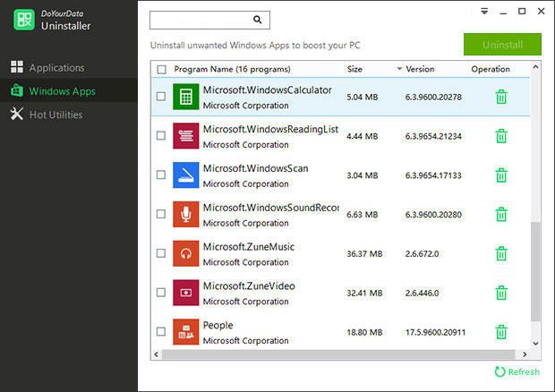Toggle the select-all checkbox in the header
Screen dimensions: 555x392
[161, 69]
